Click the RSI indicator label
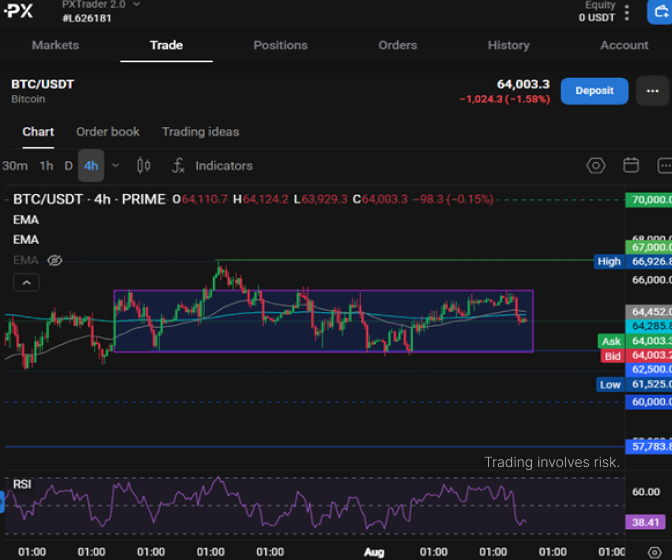Viewport: 672px width, 560px height. pyautogui.click(x=22, y=484)
